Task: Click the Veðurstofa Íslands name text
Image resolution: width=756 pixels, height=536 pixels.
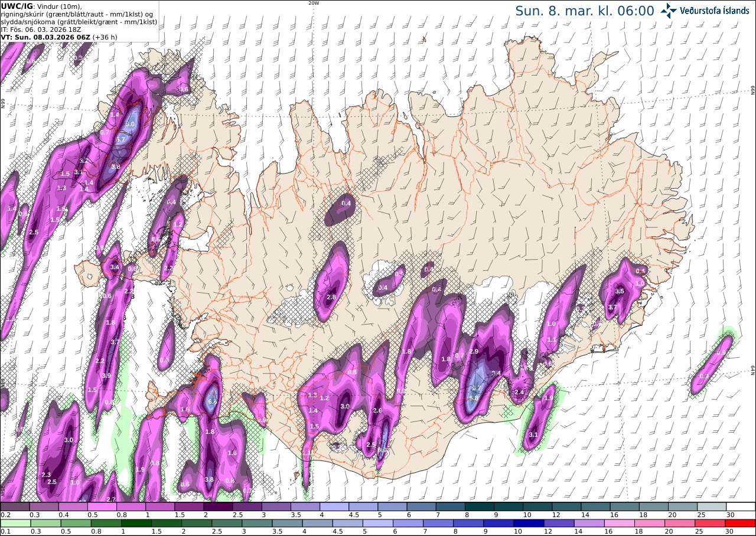Action: 714,11
